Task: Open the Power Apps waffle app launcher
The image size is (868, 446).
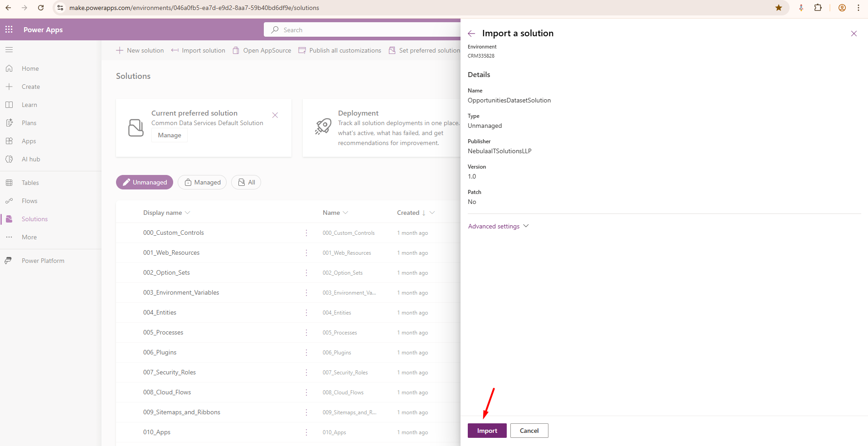Action: tap(9, 29)
